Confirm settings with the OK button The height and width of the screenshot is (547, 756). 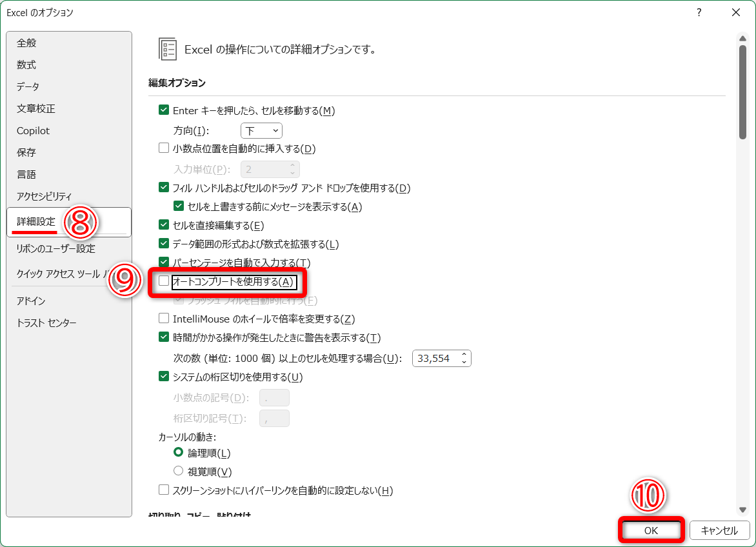(x=651, y=530)
